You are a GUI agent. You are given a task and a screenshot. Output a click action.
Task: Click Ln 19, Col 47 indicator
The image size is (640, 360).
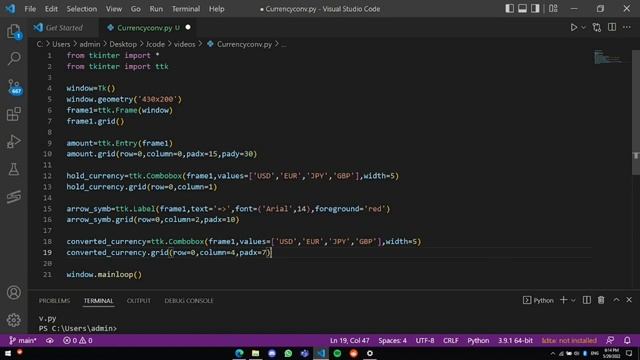349,340
